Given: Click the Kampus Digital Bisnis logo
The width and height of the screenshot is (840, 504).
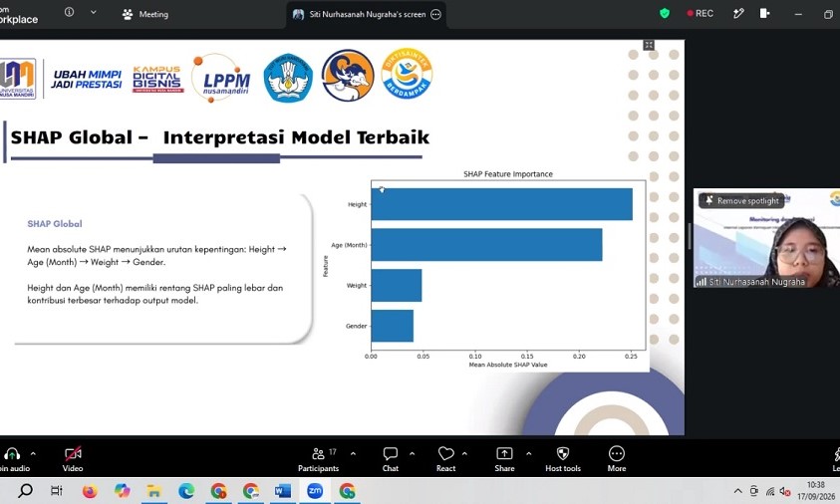Looking at the screenshot, I should [x=157, y=79].
